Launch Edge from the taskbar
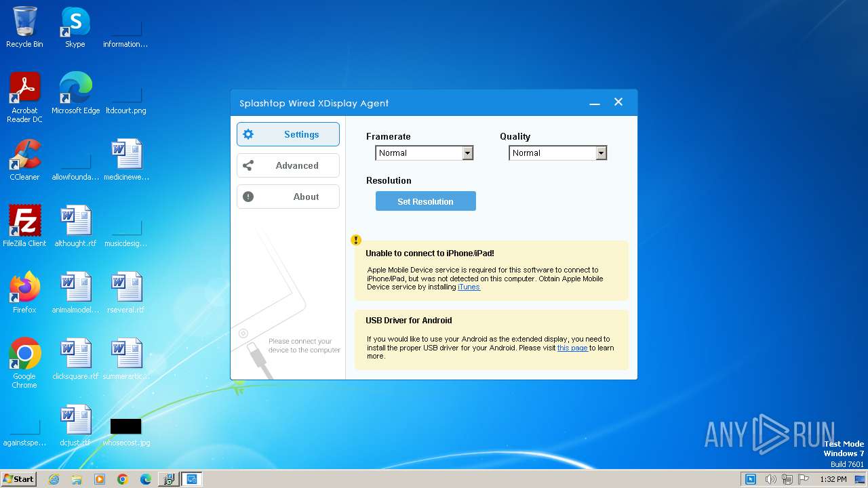 146,479
